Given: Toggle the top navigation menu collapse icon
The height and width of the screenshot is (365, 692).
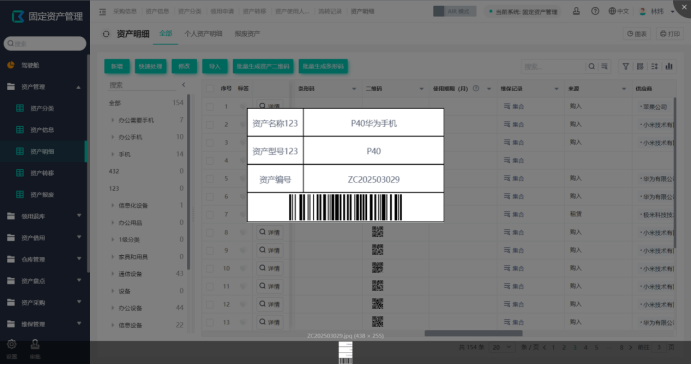Looking at the screenshot, I should [102, 12].
